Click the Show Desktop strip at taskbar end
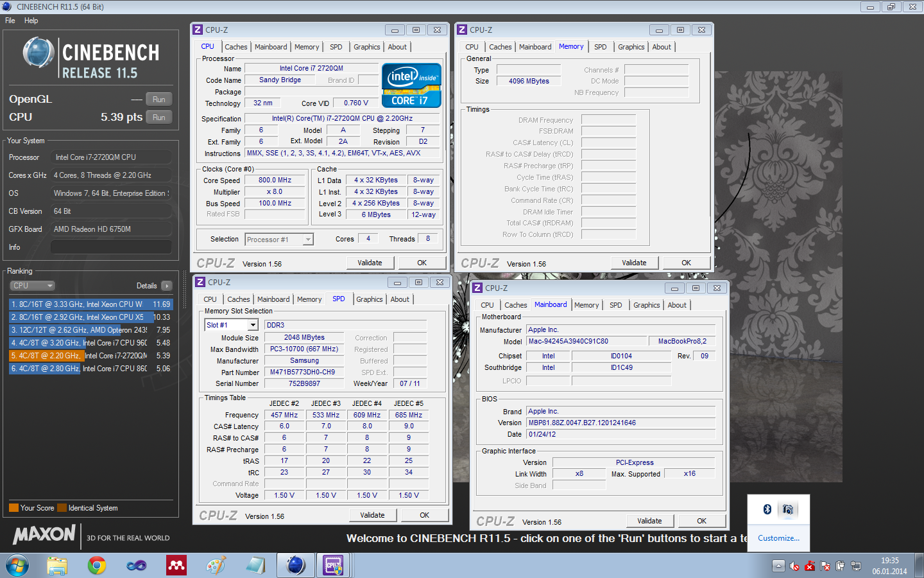 [920, 566]
